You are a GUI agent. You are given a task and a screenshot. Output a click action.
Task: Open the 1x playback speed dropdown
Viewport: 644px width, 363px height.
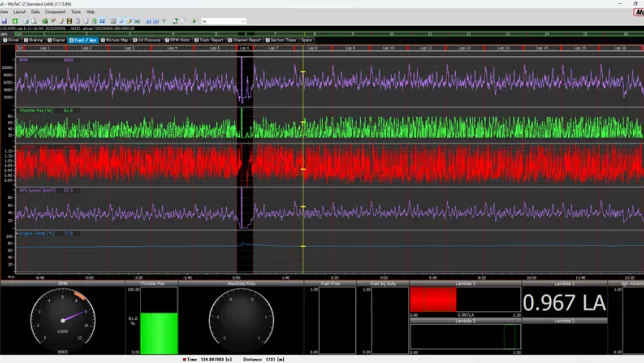click(223, 21)
